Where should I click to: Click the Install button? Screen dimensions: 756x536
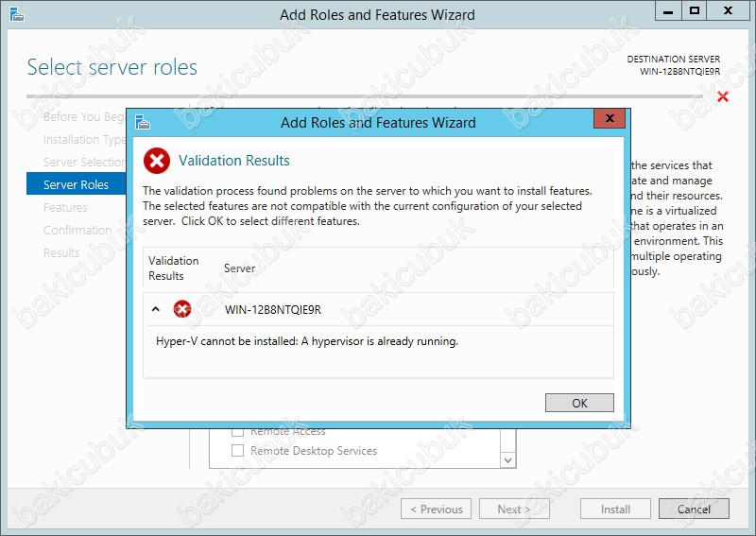click(615, 509)
